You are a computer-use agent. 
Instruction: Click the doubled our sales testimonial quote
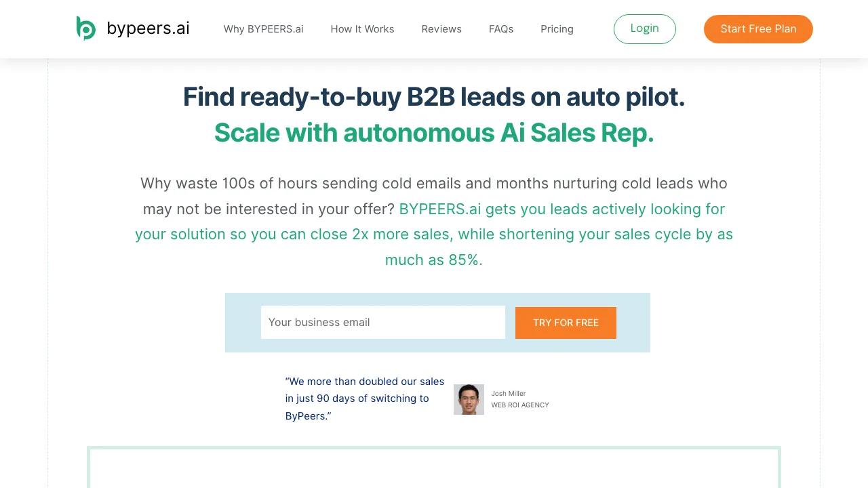pos(365,399)
